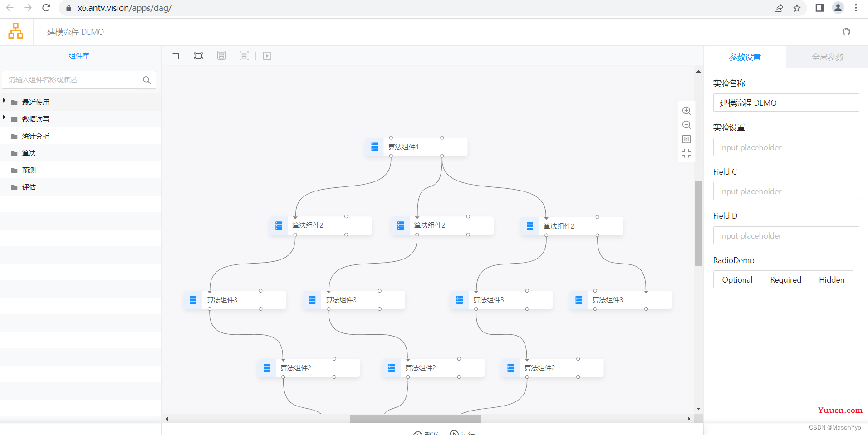Click the orange DAG logo icon

pos(16,31)
